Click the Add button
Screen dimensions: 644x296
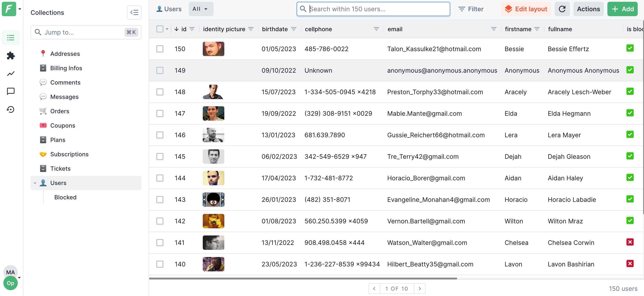tap(622, 9)
